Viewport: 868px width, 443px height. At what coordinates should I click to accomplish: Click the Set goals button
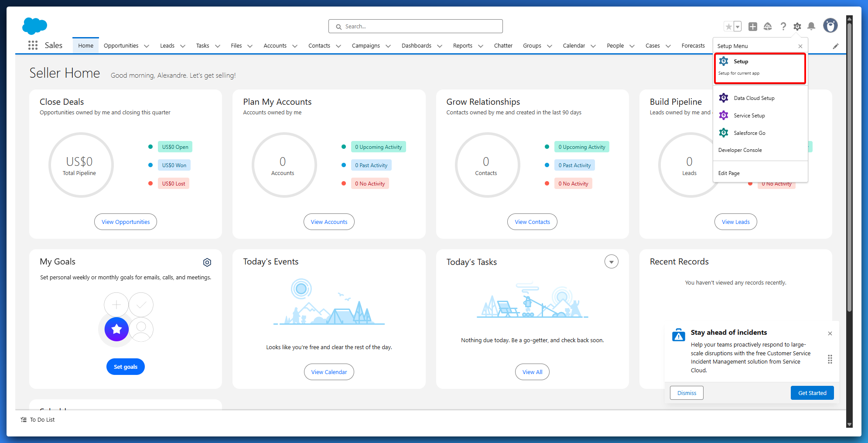[x=126, y=367]
